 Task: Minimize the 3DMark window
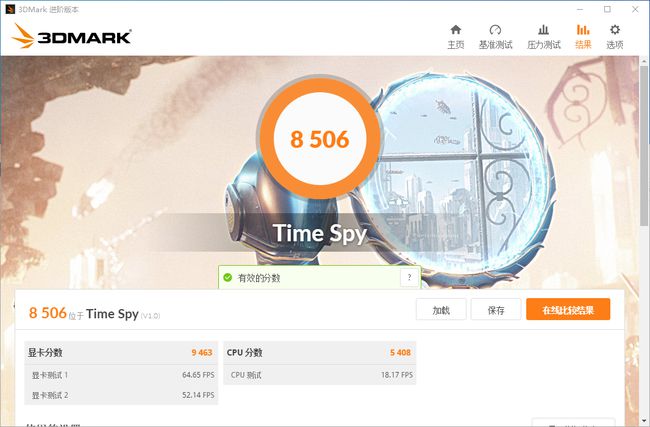(580, 9)
